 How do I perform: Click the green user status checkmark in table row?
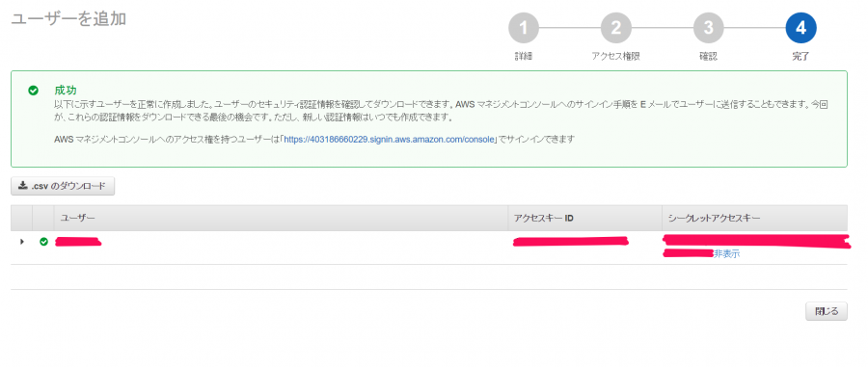click(43, 242)
